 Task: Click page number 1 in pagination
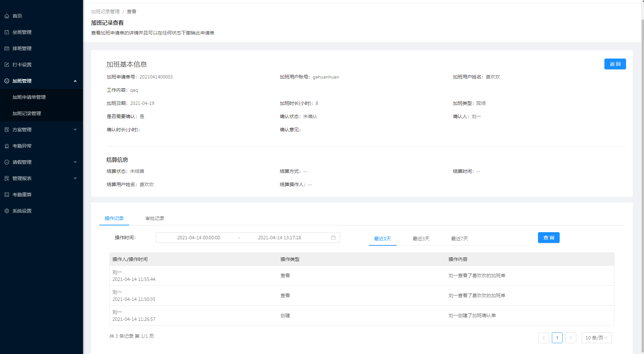[557, 338]
